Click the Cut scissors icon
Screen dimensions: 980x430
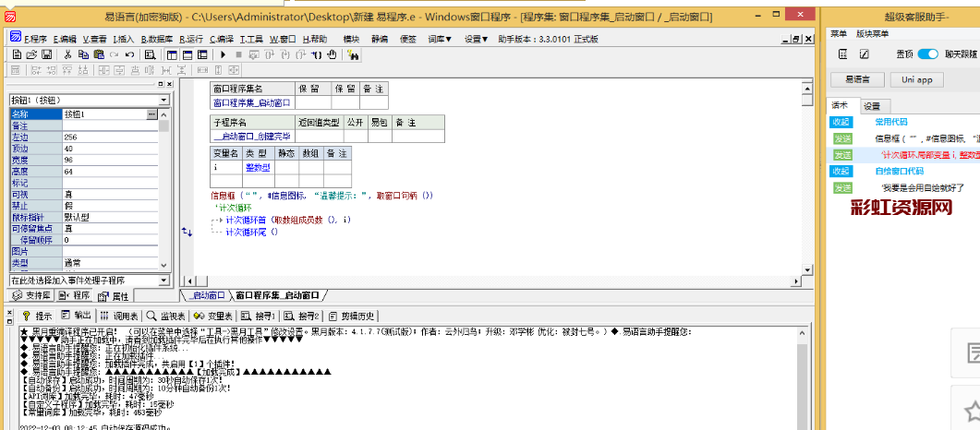click(67, 54)
